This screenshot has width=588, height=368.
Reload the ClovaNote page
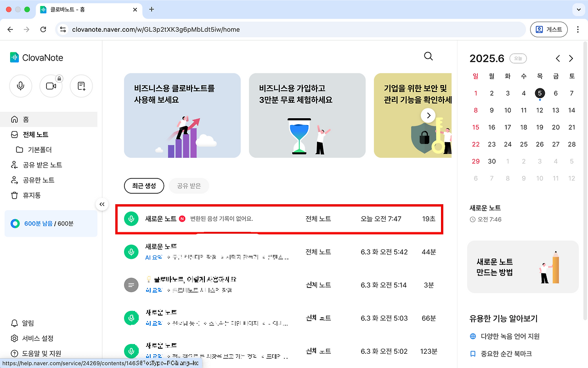(x=43, y=29)
